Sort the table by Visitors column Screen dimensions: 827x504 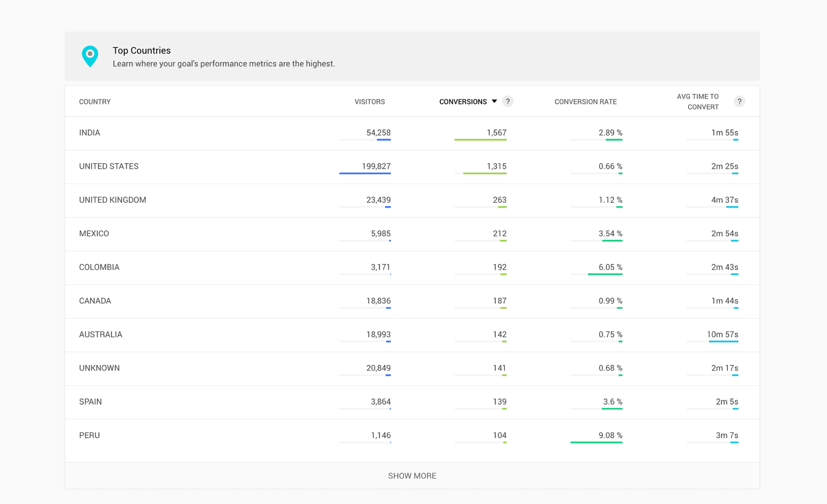pos(369,102)
